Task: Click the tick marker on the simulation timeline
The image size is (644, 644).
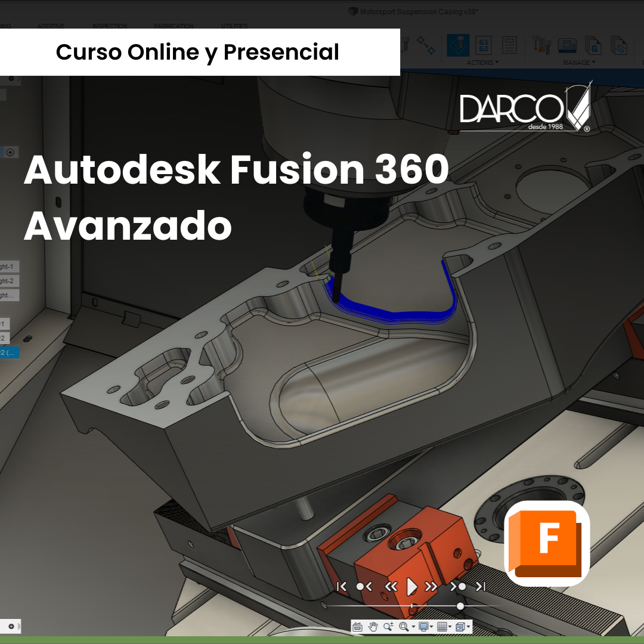Action: coord(411,606)
